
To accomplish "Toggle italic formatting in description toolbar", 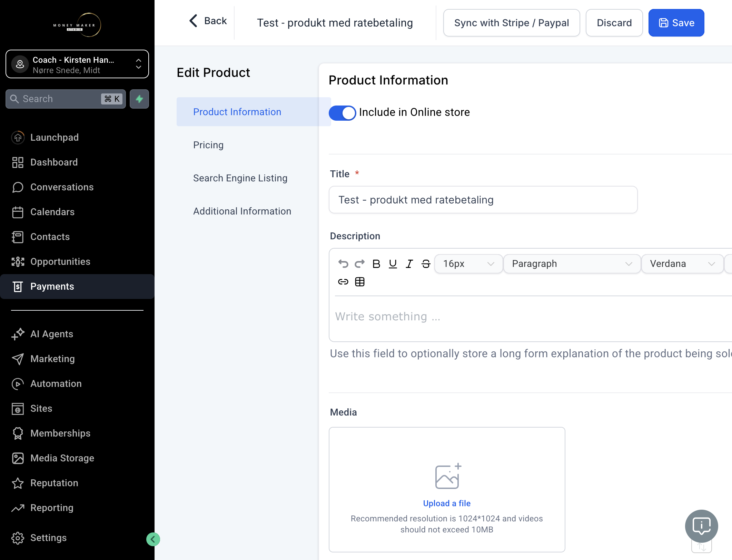I will pos(409,264).
